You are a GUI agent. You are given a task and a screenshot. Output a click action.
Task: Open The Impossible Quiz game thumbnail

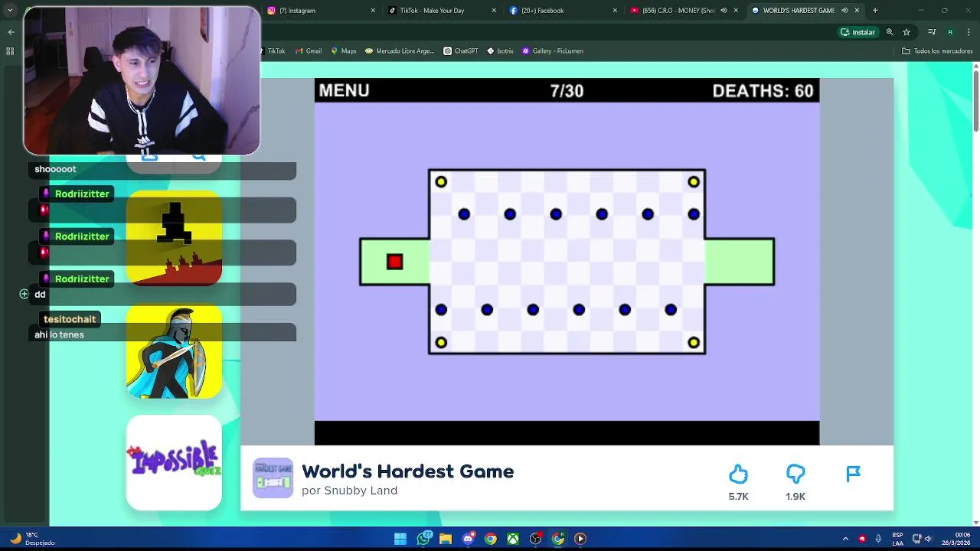click(174, 462)
